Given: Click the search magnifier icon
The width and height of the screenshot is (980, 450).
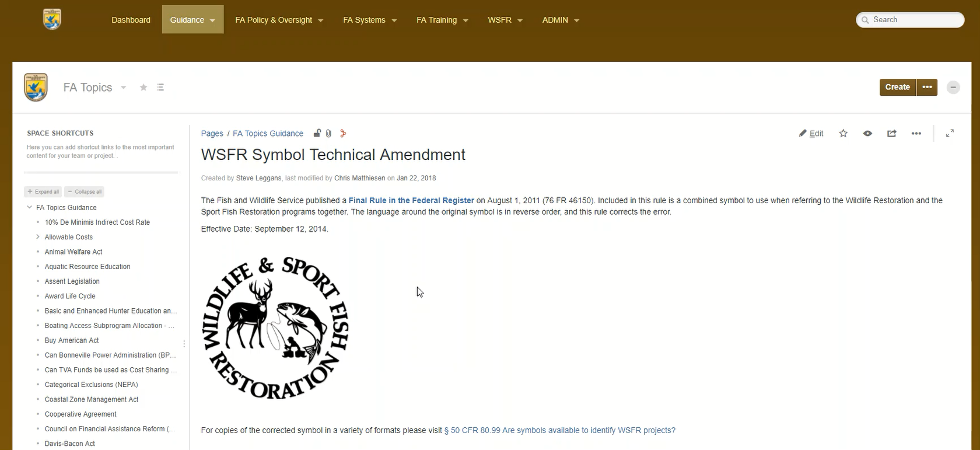Looking at the screenshot, I should (x=865, y=20).
